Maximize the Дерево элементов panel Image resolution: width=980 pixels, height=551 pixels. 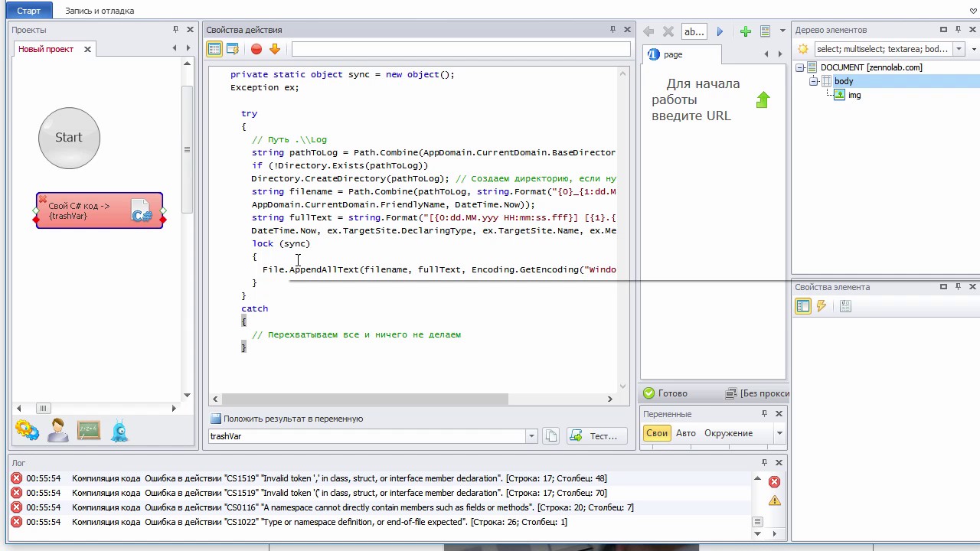tap(943, 29)
